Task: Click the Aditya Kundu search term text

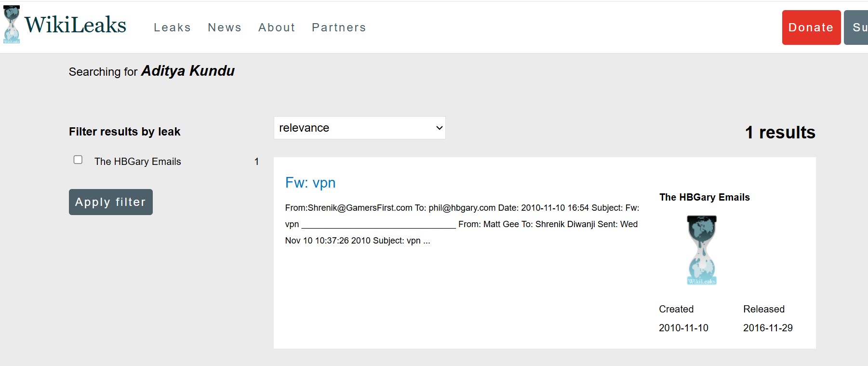Action: coord(188,71)
